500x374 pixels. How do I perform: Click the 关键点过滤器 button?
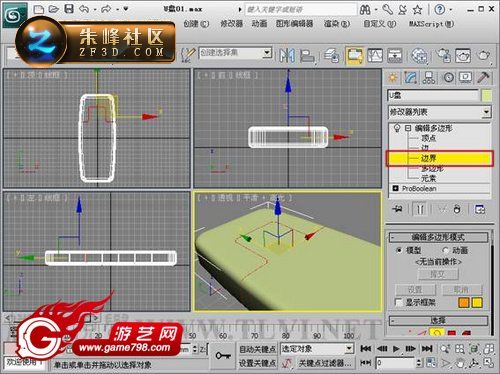(x=324, y=363)
